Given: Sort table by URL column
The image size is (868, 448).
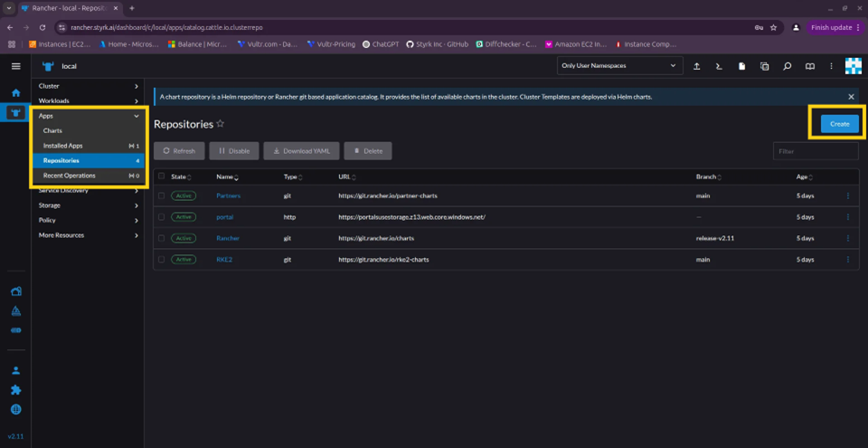Looking at the screenshot, I should pyautogui.click(x=346, y=176).
